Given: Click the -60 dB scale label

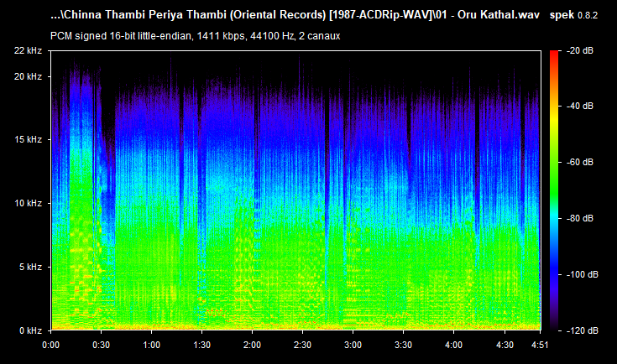Looking at the screenshot, I should coord(579,163).
